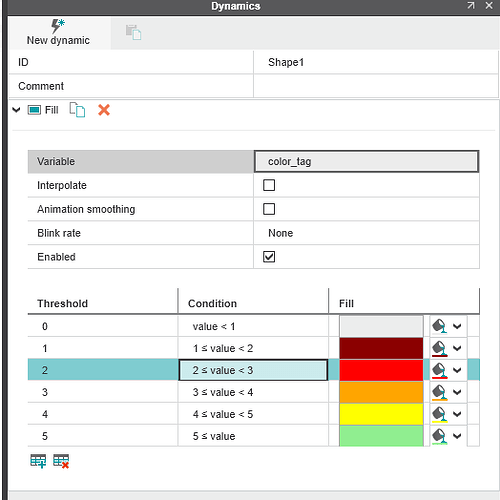500x500 pixels.
Task: Open fill color dropdown for green row
Action: click(x=457, y=436)
